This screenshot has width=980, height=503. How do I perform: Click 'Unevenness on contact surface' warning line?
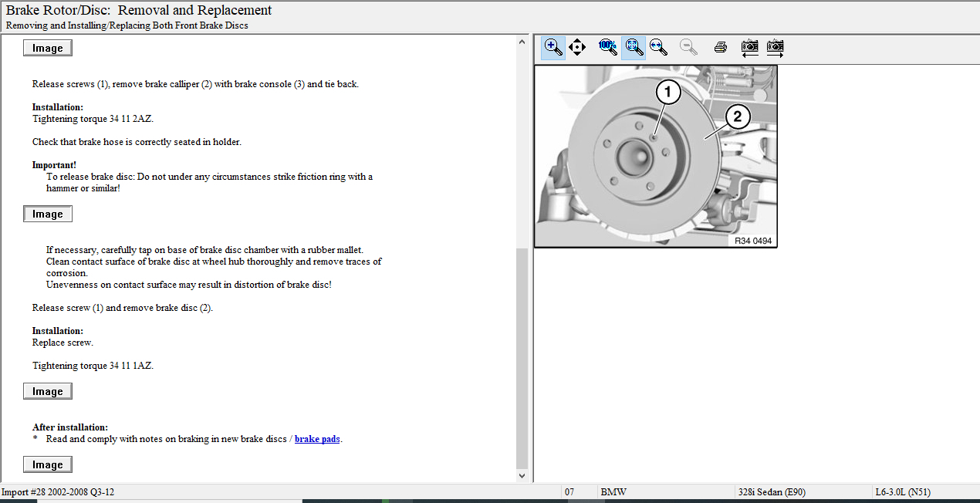pos(189,285)
